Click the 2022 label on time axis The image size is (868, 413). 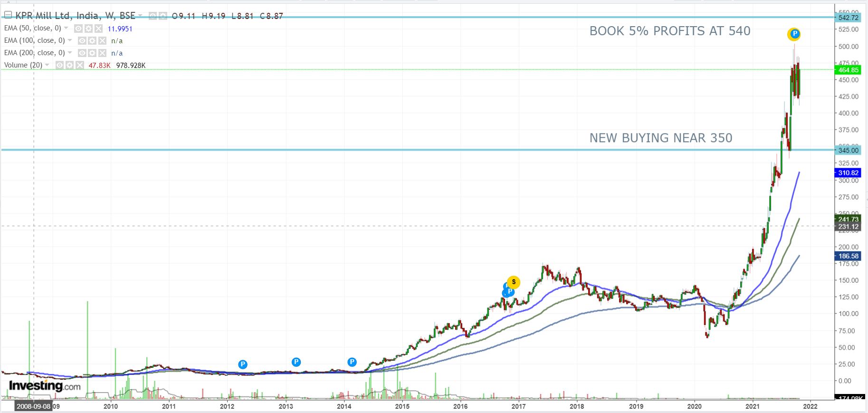coord(811,406)
